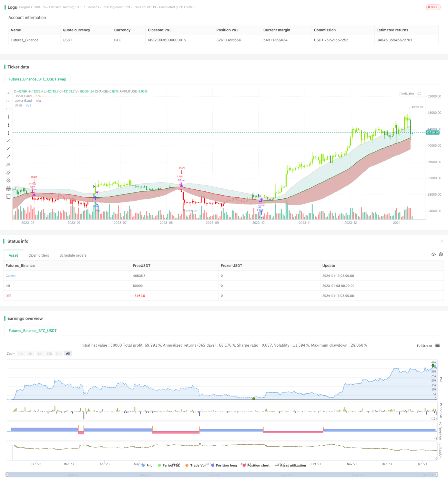Toggle the Position long legend series

click(224, 465)
